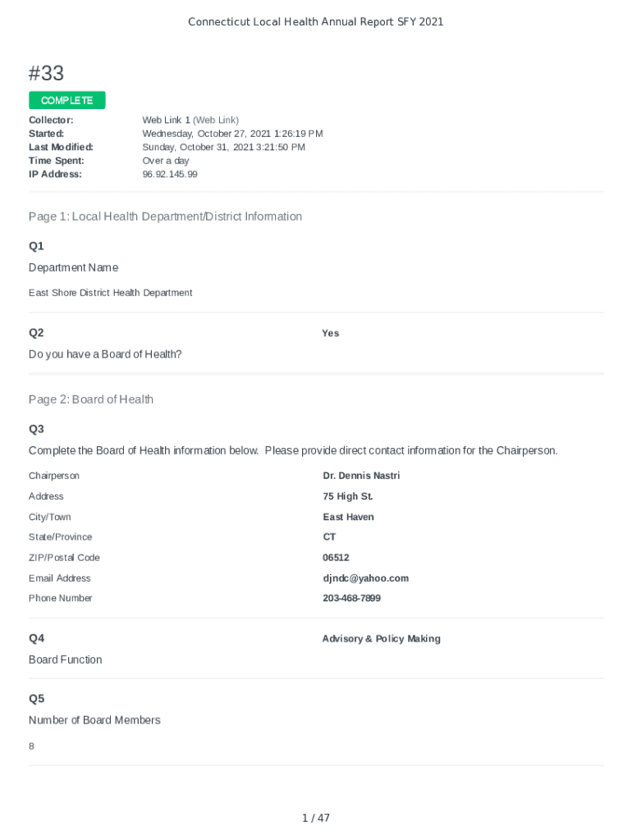Select East Shore District Health Department text
The height and width of the screenshot is (840, 632).
click(x=111, y=293)
